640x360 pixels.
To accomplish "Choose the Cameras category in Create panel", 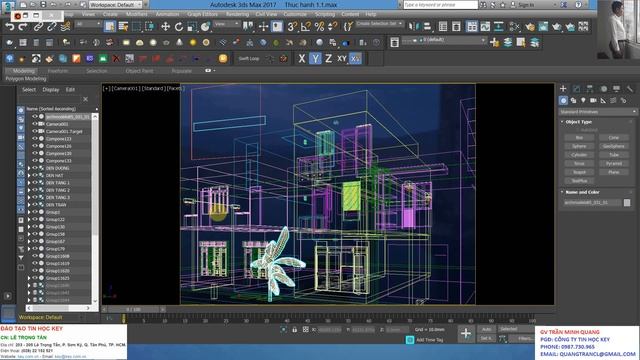I will tap(593, 100).
